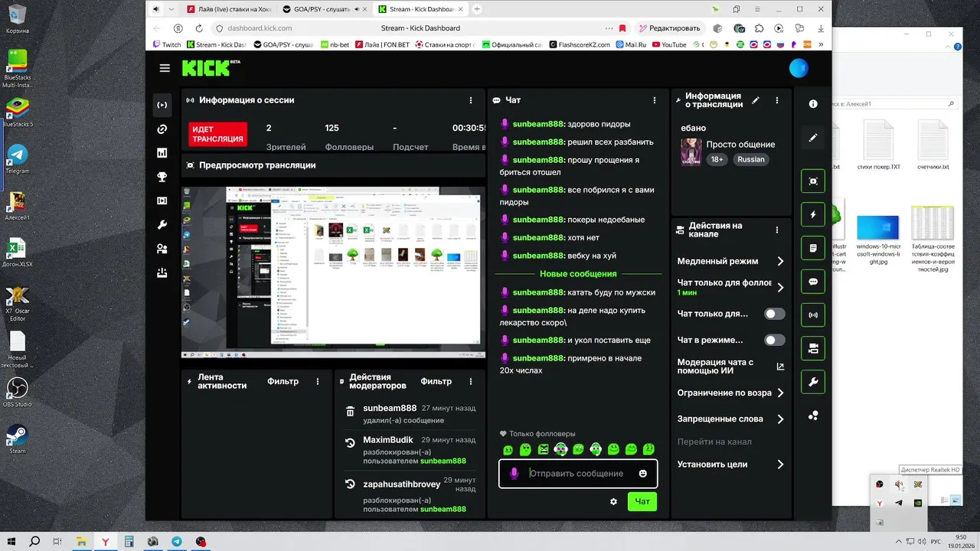This screenshot has width=980, height=551.
Task: Toggle the wrench icon in right sidebar
Action: (x=813, y=382)
